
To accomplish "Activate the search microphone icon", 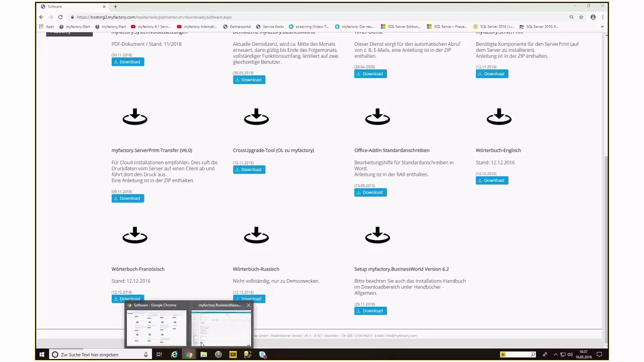I will pyautogui.click(x=146, y=354).
